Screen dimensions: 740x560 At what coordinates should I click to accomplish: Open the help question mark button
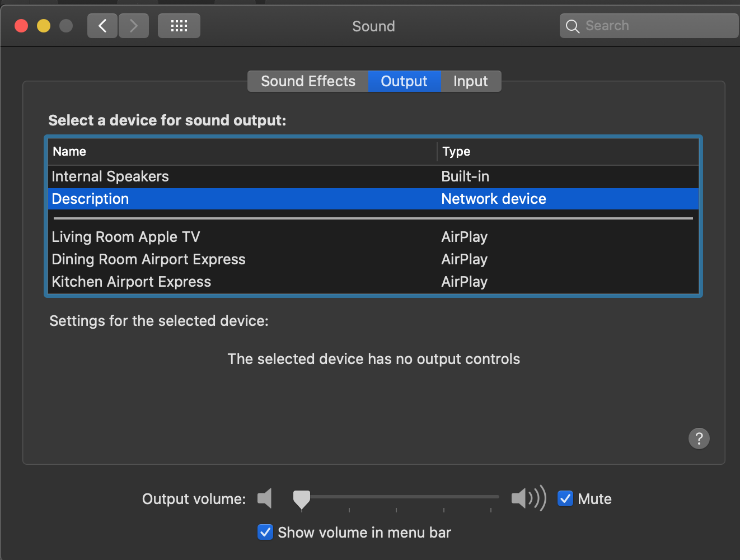point(699,438)
